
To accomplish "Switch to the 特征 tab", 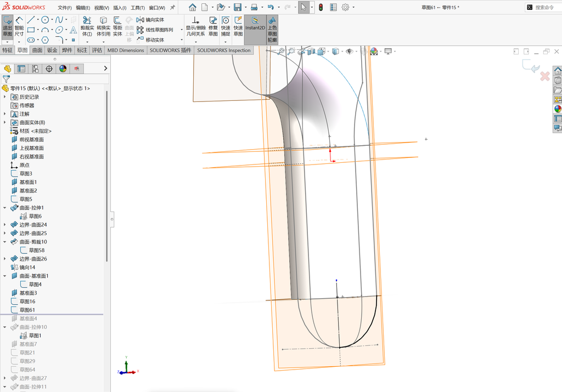I will 8,50.
